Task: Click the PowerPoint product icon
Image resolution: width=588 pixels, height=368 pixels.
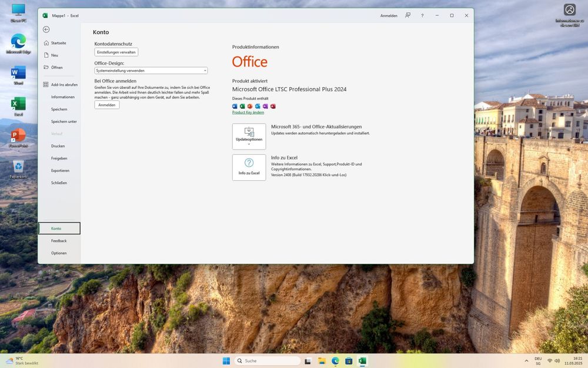Action: pyautogui.click(x=249, y=106)
